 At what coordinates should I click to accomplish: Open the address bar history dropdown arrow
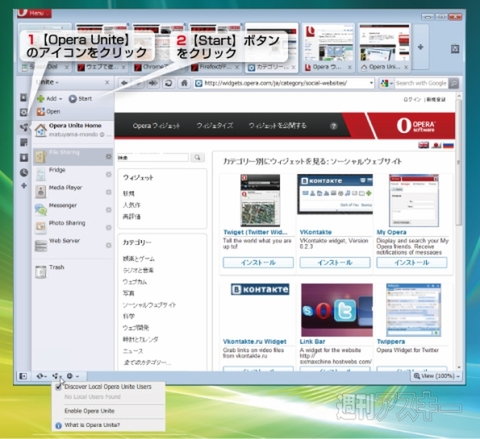point(371,83)
